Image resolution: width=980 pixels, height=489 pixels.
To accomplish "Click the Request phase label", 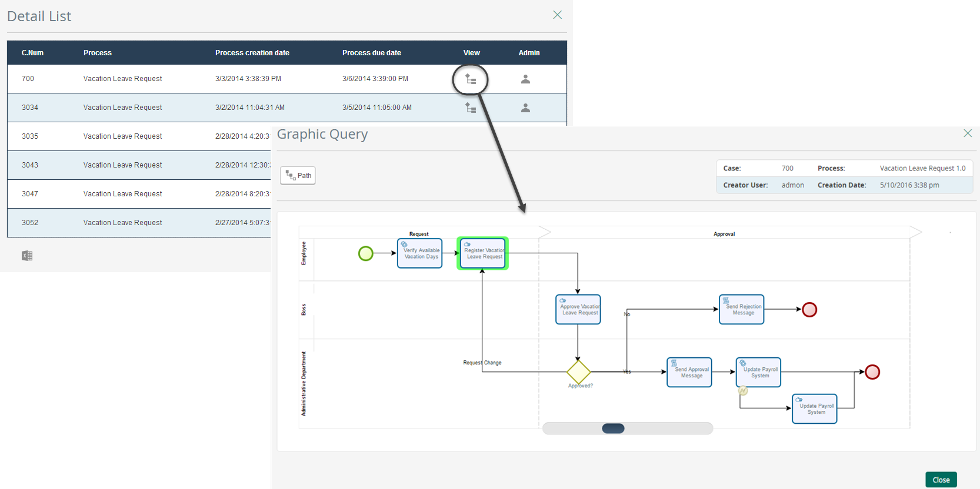I will (x=419, y=234).
